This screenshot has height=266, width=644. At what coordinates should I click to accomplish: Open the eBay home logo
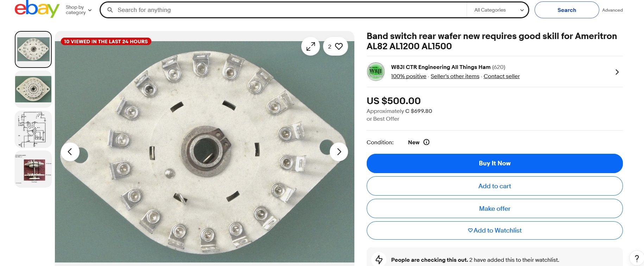point(37,9)
